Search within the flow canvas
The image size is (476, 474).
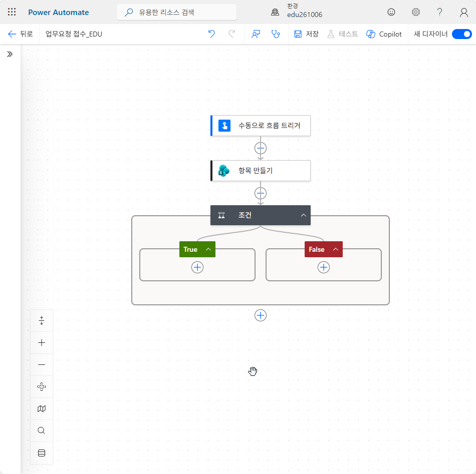(x=42, y=430)
